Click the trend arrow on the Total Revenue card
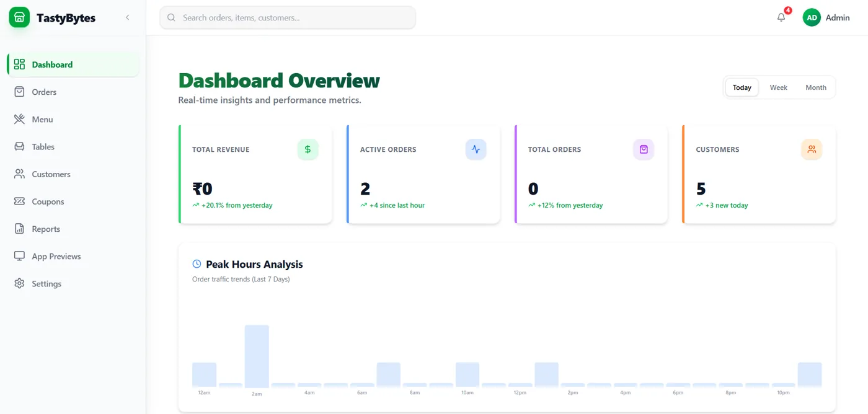Viewport: 868px width, 414px height. tap(196, 205)
